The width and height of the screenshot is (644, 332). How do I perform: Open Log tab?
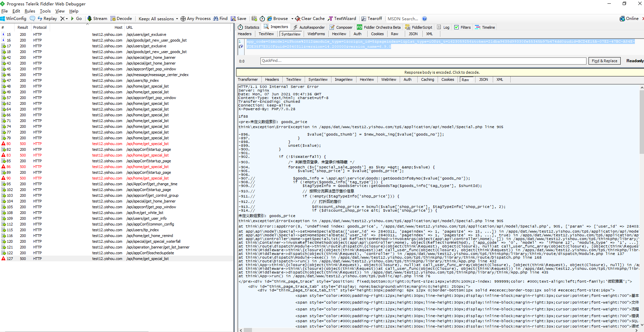point(443,27)
